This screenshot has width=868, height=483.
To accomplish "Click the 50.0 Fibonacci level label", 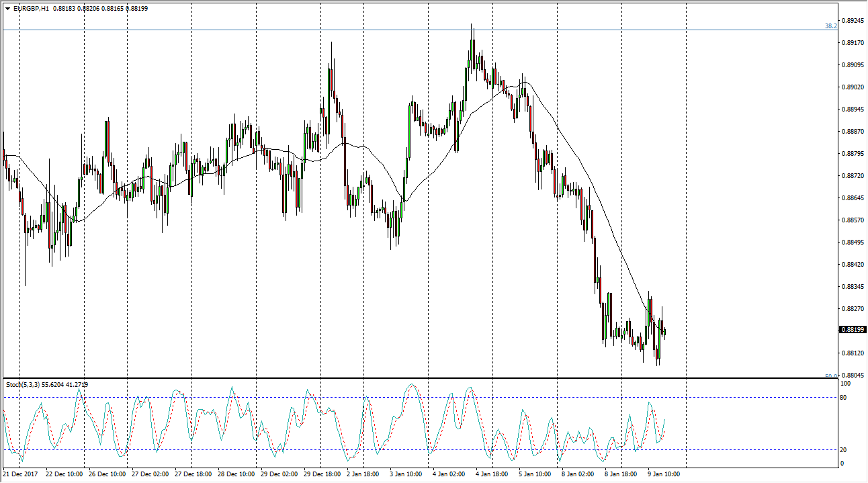I will [x=830, y=376].
